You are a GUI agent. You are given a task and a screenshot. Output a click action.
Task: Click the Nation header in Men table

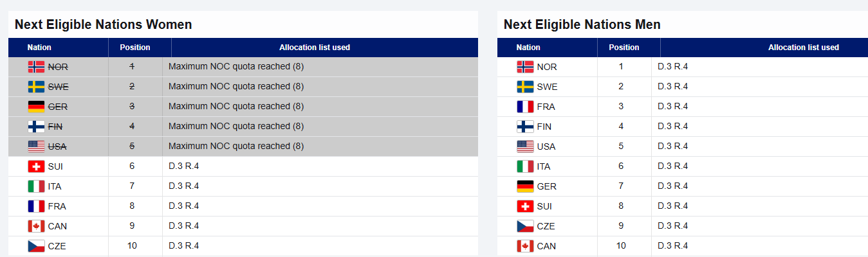pos(528,48)
